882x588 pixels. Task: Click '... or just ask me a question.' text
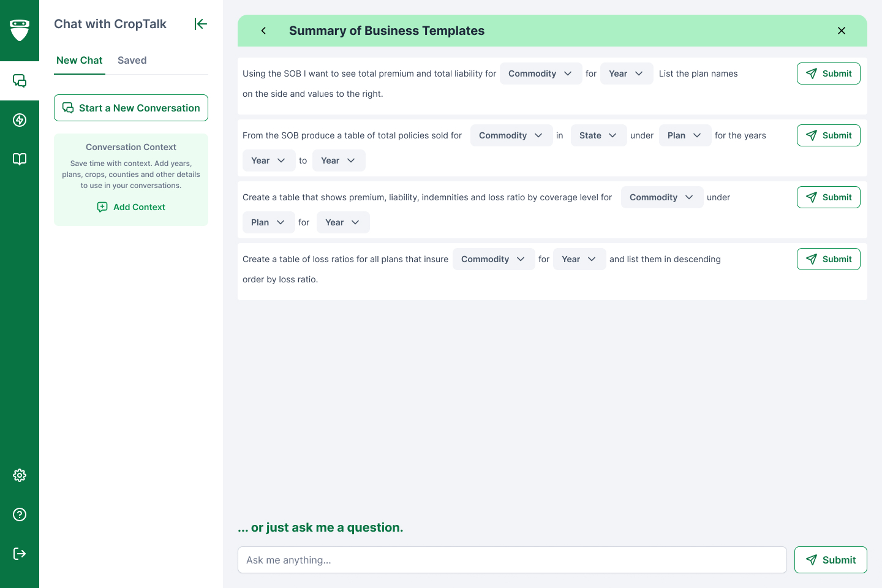320,527
